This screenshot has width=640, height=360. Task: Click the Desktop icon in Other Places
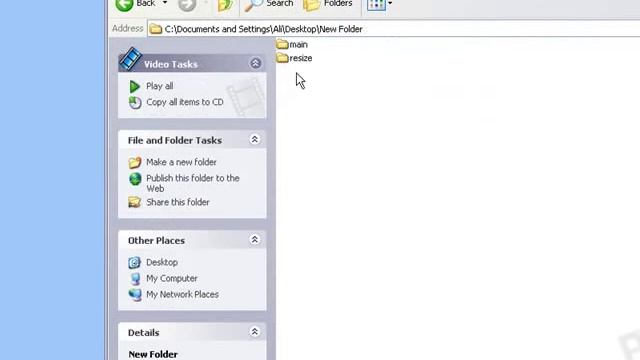[x=134, y=262]
